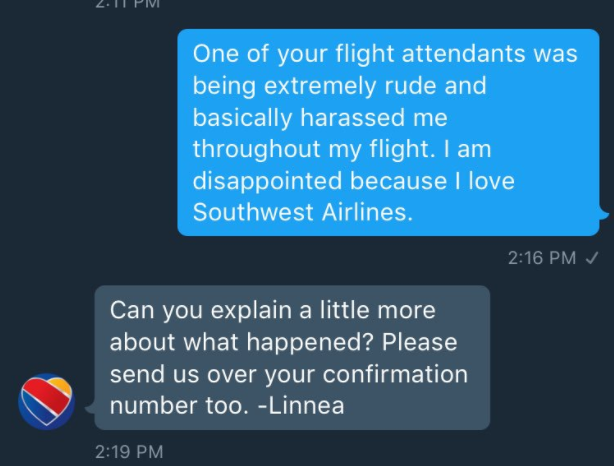Select the word "Please" in gray bubble
This screenshot has height=466, width=614.
[x=419, y=342]
